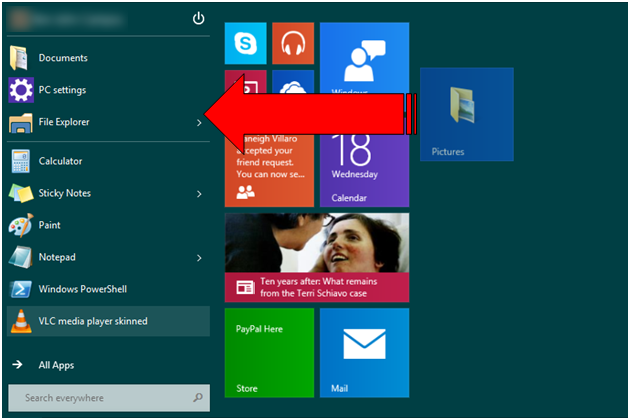Screen dimensions: 630x419
Task: Click the 'Pictures' tile label
Action: click(x=448, y=152)
